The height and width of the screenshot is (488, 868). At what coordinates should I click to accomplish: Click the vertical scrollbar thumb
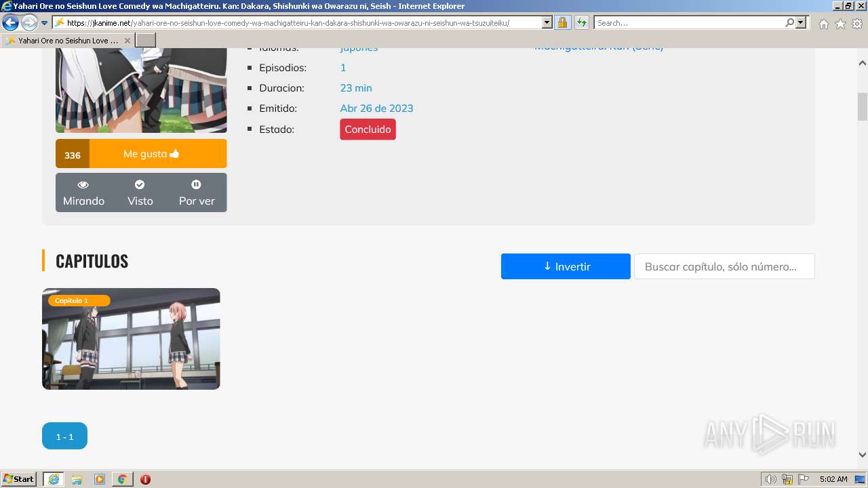tap(863, 106)
